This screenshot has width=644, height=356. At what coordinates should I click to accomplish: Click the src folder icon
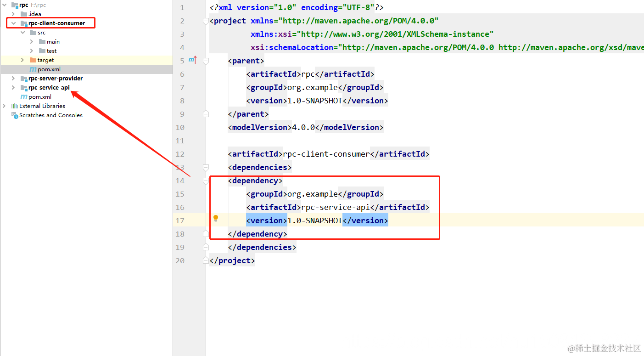point(33,33)
